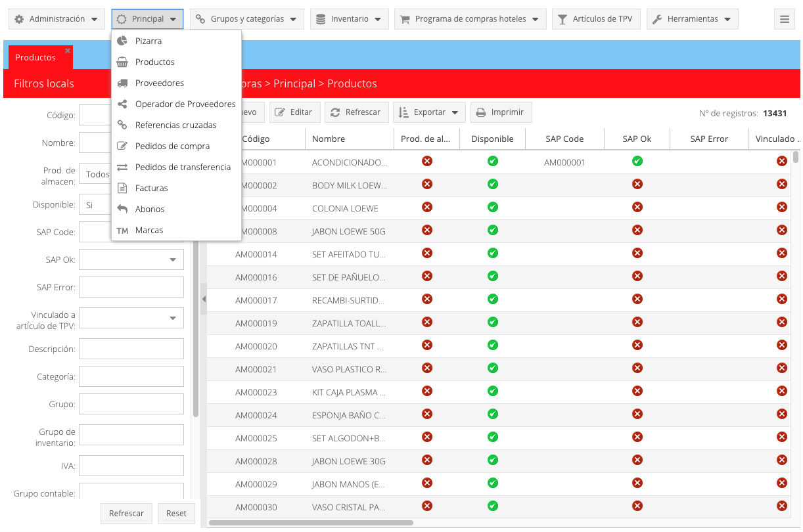Click the Vinculado red X for AM000025
The height and width of the screenshot is (532, 803).
click(782, 437)
